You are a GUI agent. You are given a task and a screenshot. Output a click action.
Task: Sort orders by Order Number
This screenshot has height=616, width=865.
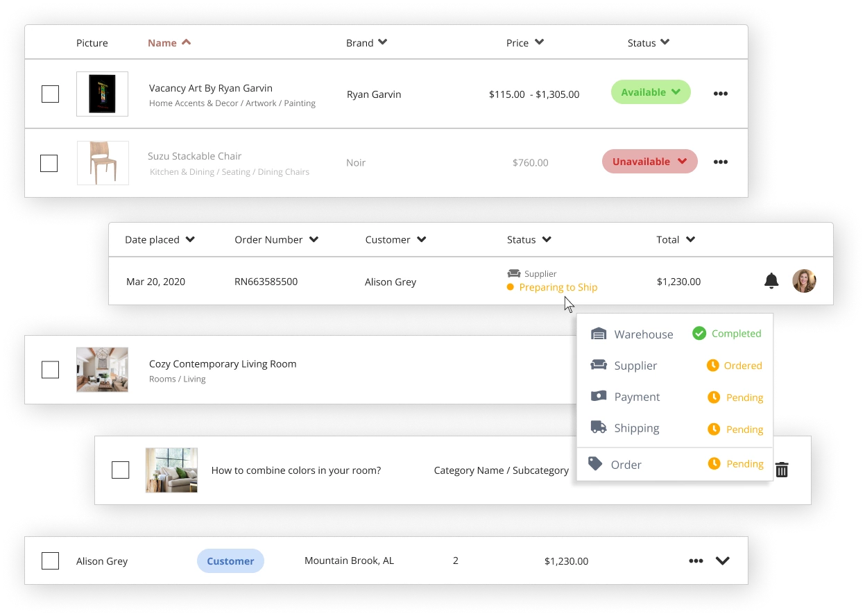(x=276, y=239)
